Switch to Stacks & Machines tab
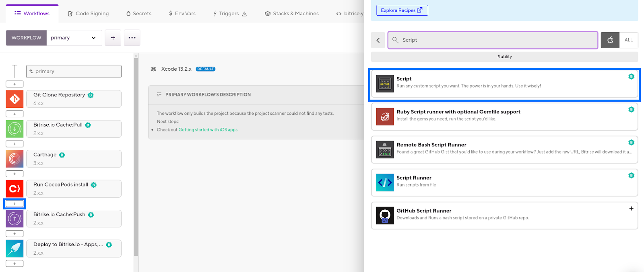Image resolution: width=644 pixels, height=272 pixels. pyautogui.click(x=292, y=14)
